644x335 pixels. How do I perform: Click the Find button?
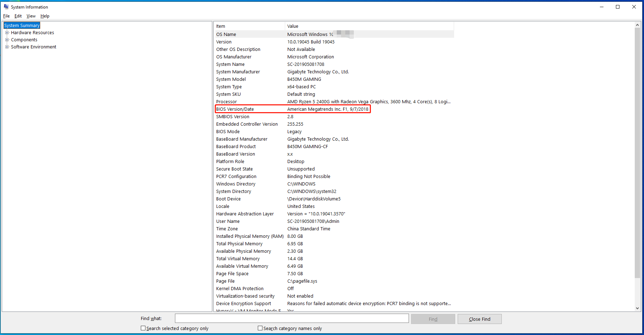coord(433,319)
